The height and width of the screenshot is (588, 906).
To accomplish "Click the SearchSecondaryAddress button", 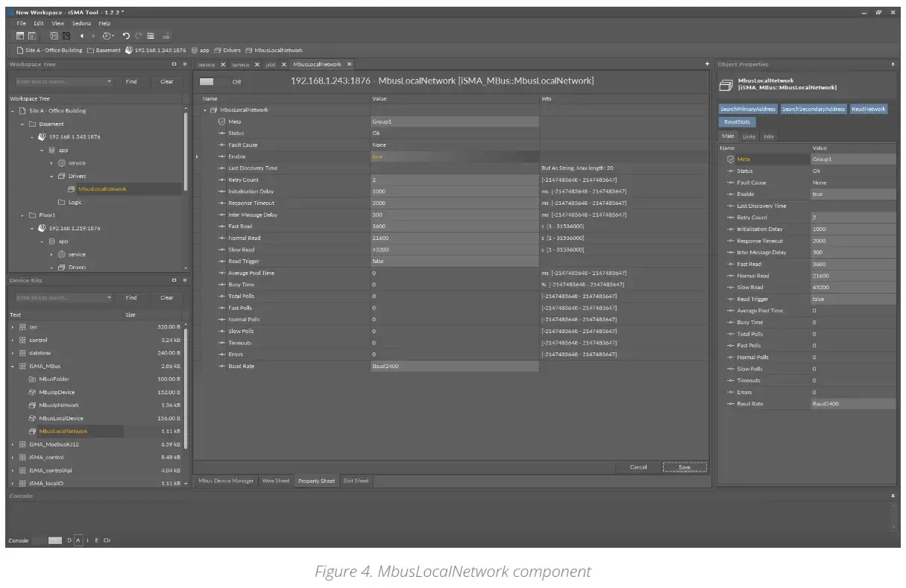I will [x=814, y=109].
